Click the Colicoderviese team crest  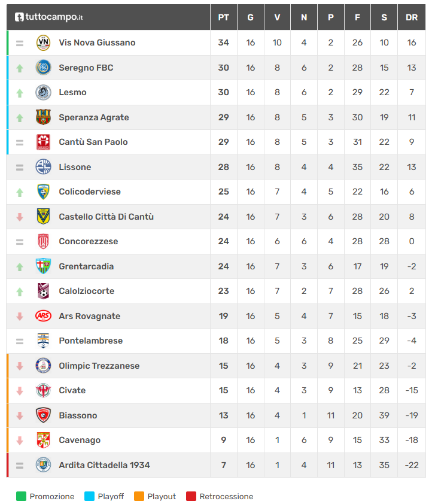[43, 192]
